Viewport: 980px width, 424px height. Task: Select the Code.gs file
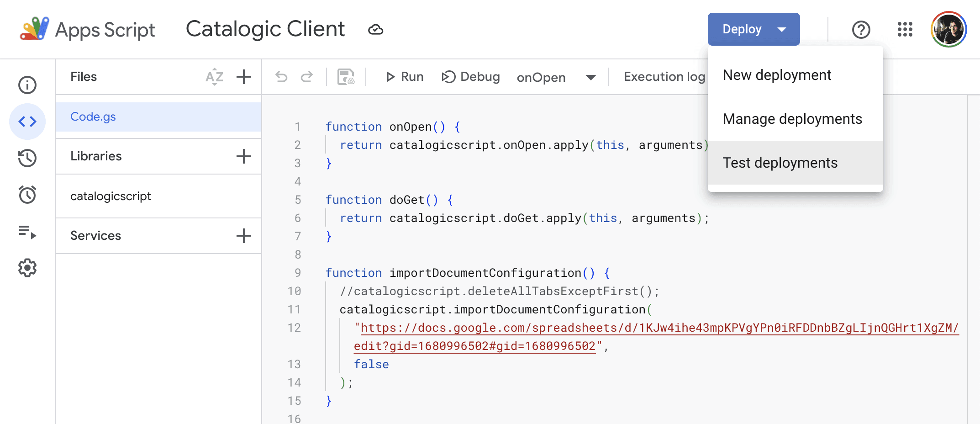click(158, 117)
